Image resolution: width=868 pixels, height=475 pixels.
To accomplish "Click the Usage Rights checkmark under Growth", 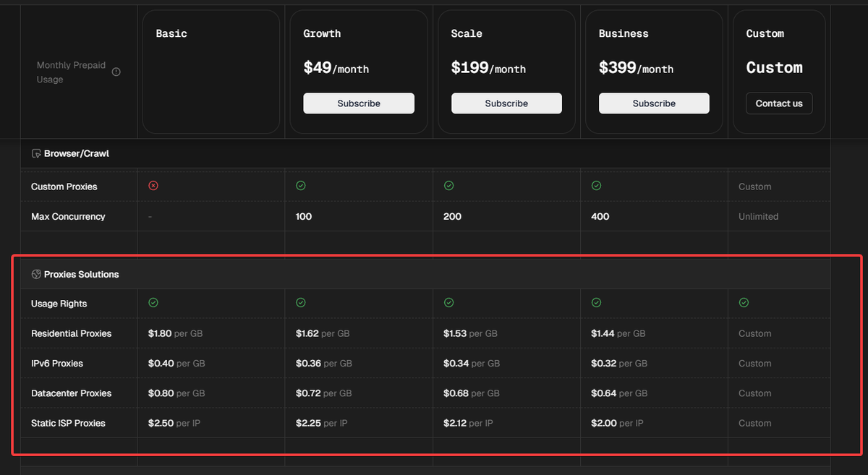I will [x=301, y=303].
